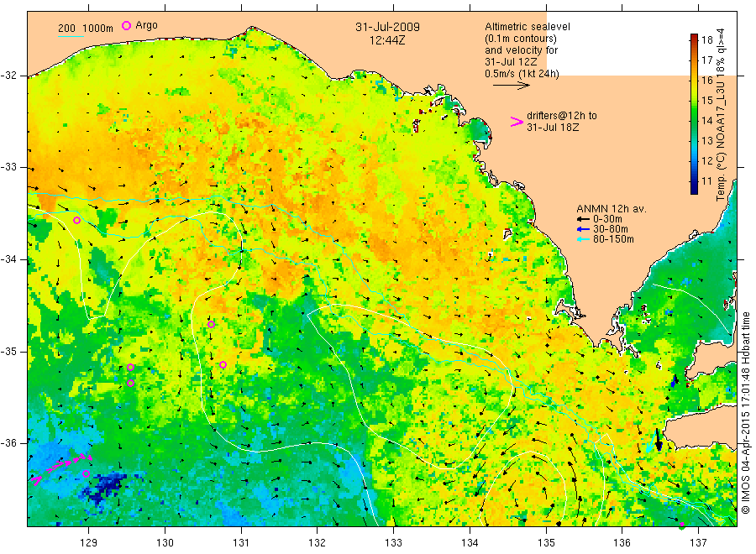Select the Argo float marker near 35.1°S 130.8°E

[x=223, y=364]
